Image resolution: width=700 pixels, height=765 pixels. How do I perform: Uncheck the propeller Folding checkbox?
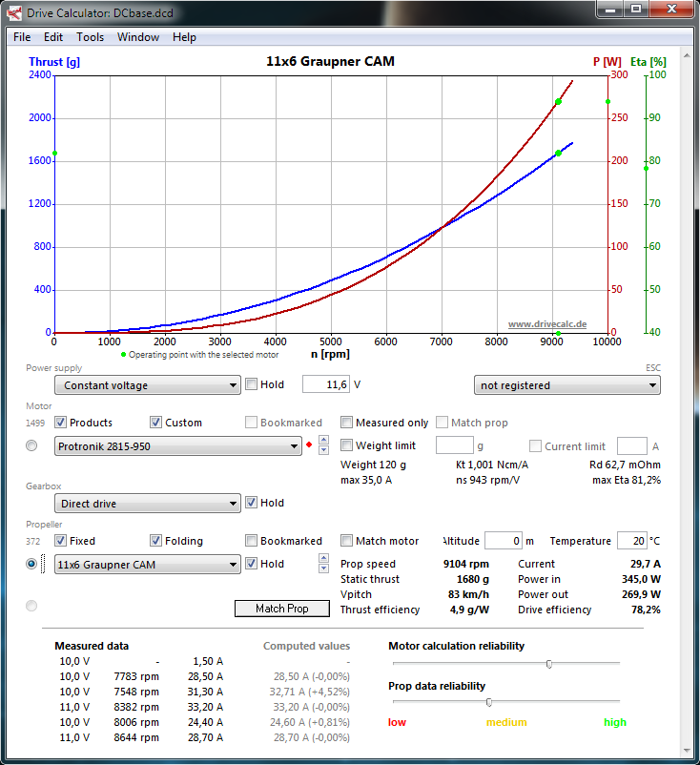coord(156,541)
